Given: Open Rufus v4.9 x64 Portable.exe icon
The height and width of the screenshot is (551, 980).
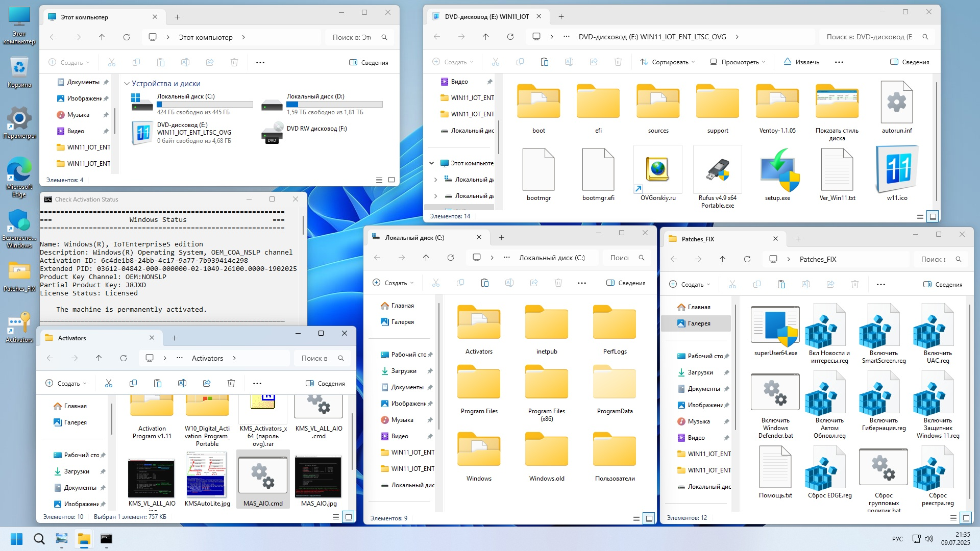Looking at the screenshot, I should point(717,171).
